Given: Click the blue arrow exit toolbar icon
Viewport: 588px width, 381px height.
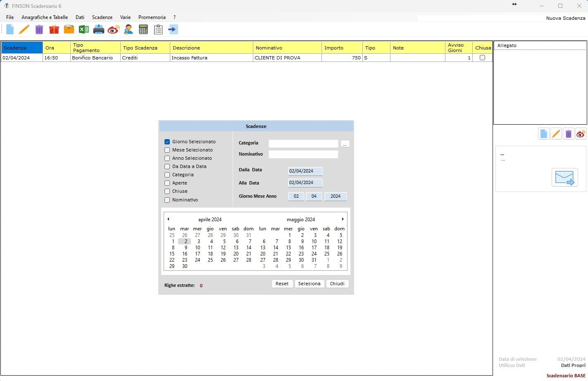Looking at the screenshot, I should point(173,29).
